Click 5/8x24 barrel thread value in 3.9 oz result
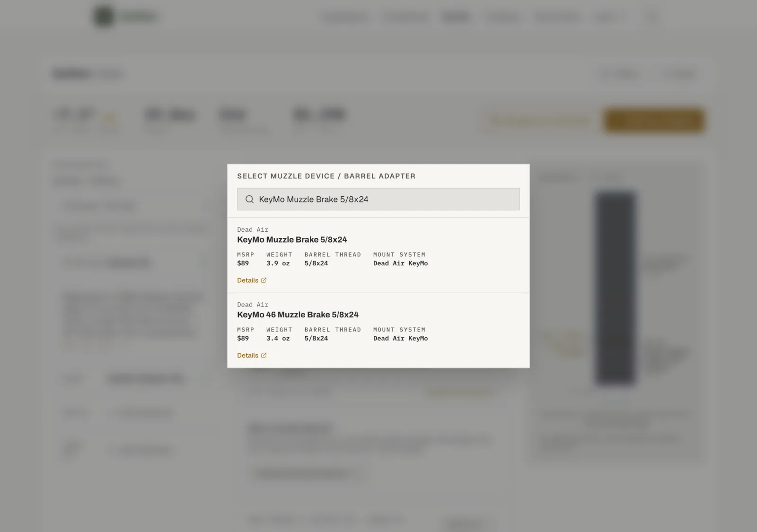The height and width of the screenshot is (532, 757). point(316,263)
